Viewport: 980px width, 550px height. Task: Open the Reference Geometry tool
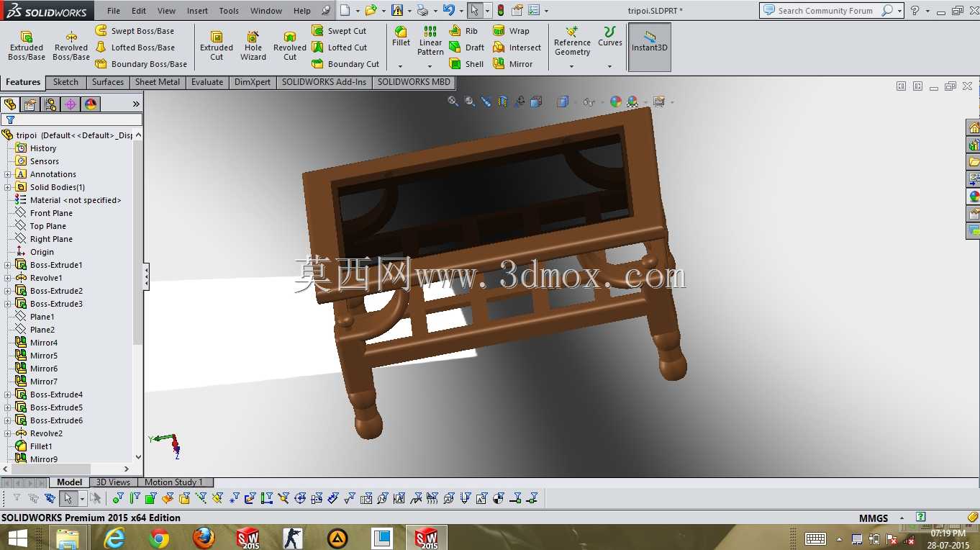point(572,41)
